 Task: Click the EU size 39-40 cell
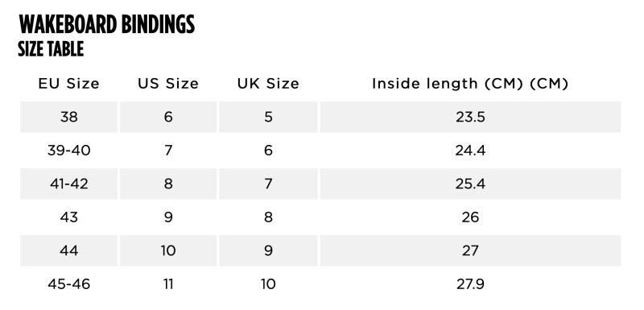click(69, 151)
